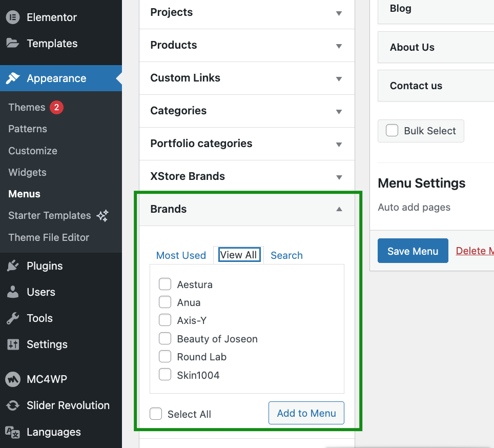
Task: Click the Auto add pages label
Action: tap(414, 207)
